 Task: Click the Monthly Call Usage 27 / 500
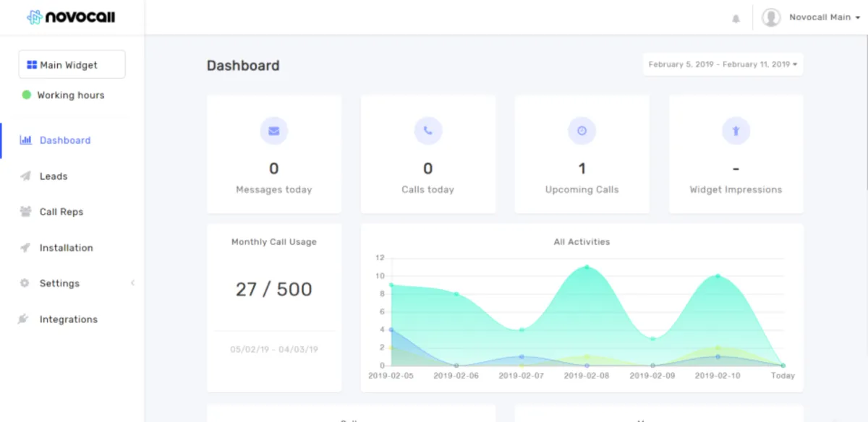tap(274, 289)
